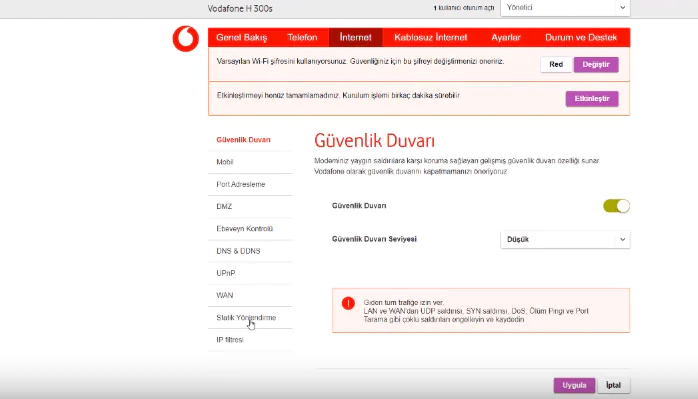This screenshot has height=399, width=698.
Task: Click the Vodafone logo icon
Action: tap(186, 39)
